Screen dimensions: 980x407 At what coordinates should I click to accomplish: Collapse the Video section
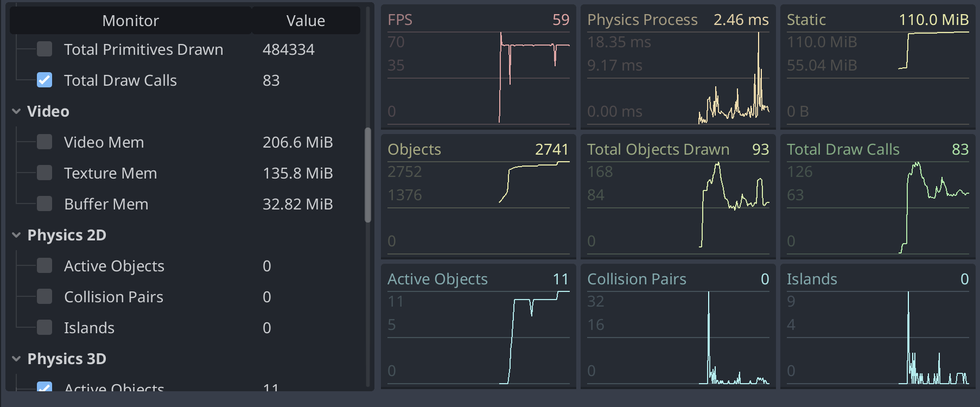point(15,112)
